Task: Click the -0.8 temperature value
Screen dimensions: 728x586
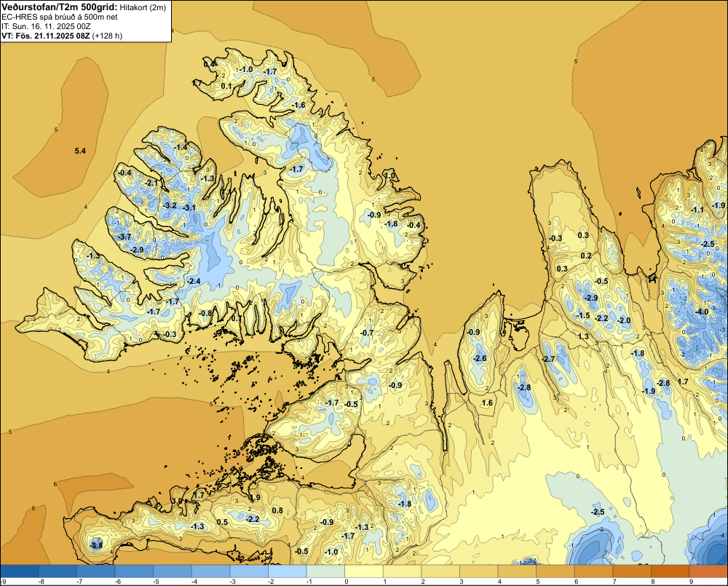Action: (205, 313)
